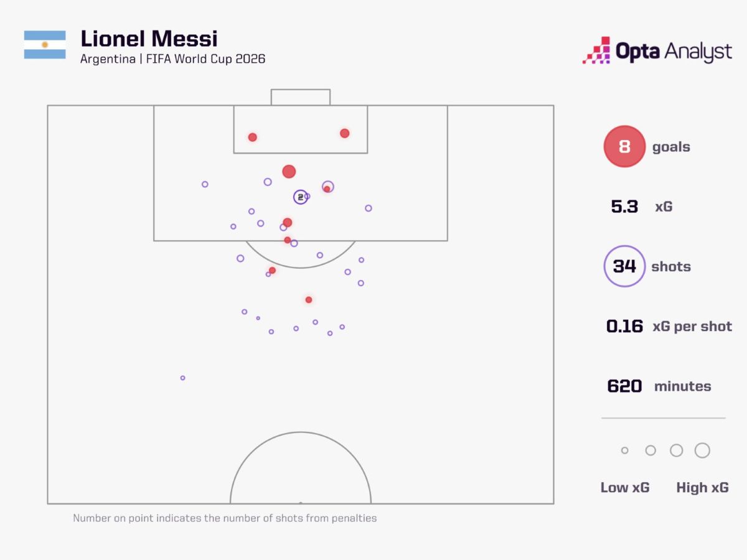Click the largest High xG legend circle
This screenshot has height=560, width=747.
(x=702, y=450)
